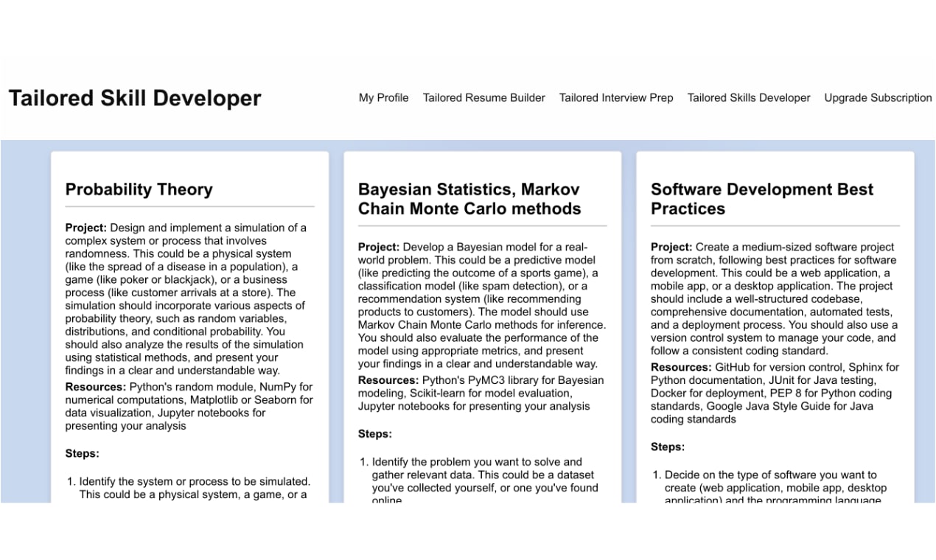936x560 pixels.
Task: Go to Tailored Resume Builder
Action: point(484,97)
